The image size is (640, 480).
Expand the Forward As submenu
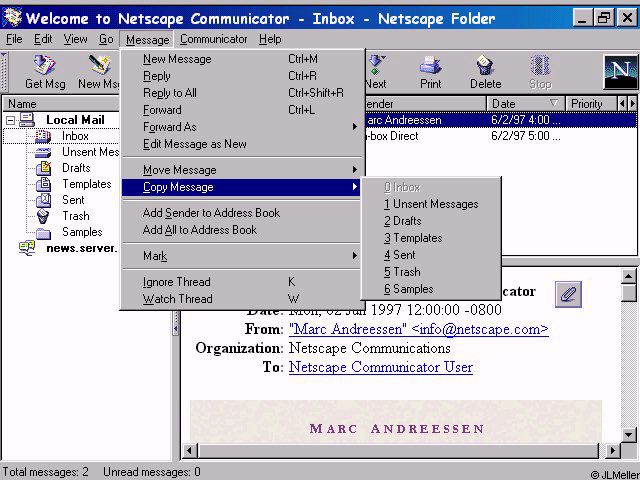355,127
